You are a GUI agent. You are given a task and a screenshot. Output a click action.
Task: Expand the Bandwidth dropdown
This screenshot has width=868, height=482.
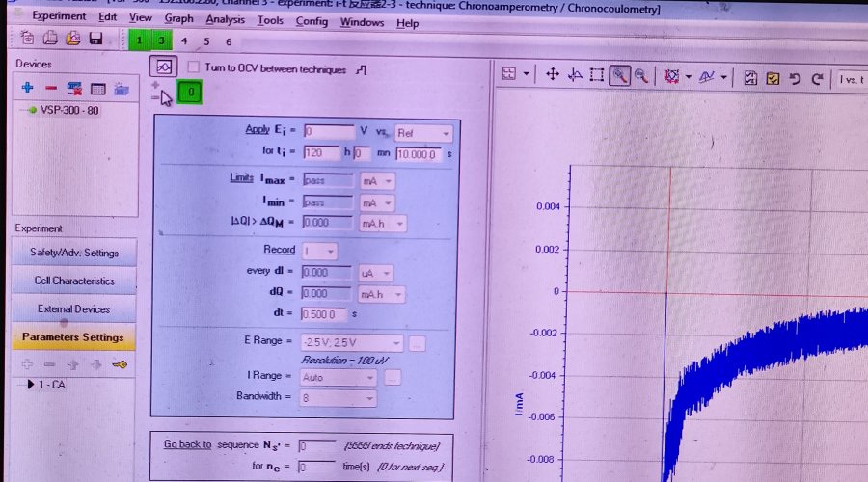pos(338,397)
